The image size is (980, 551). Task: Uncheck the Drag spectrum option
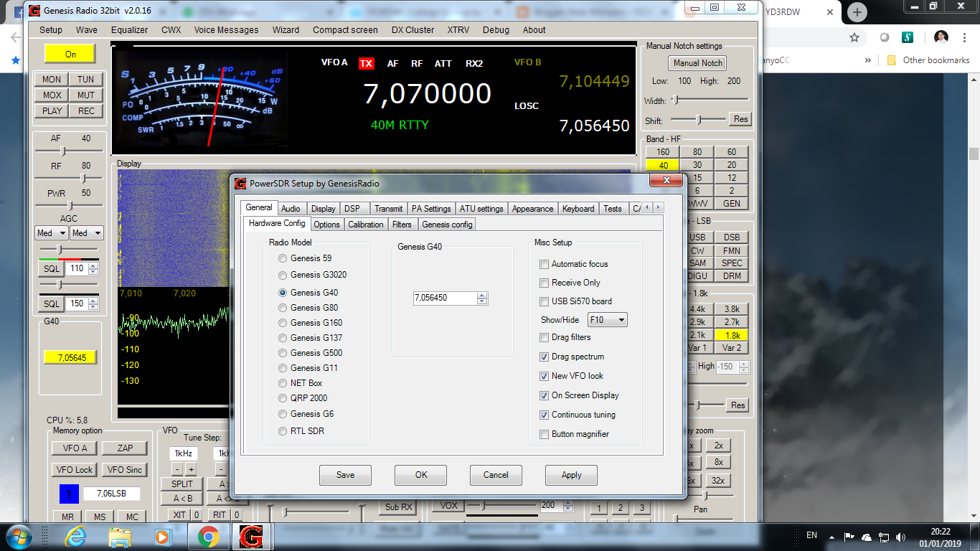(544, 357)
